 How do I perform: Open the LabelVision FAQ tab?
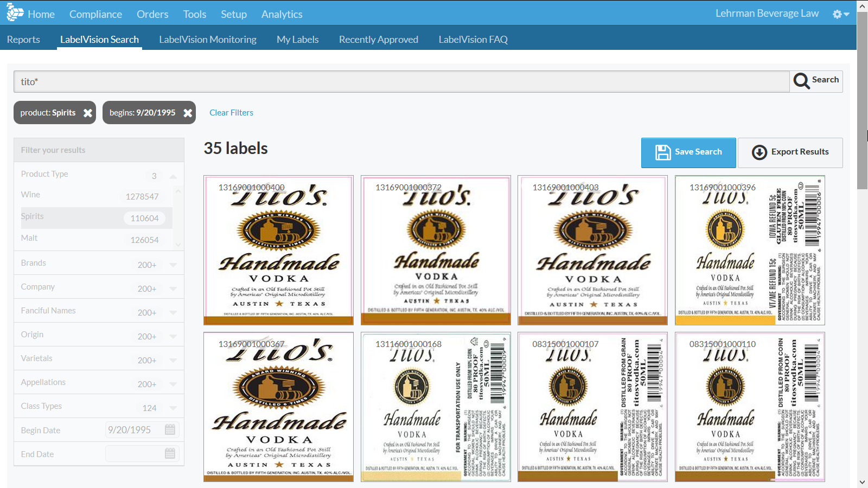click(x=473, y=39)
